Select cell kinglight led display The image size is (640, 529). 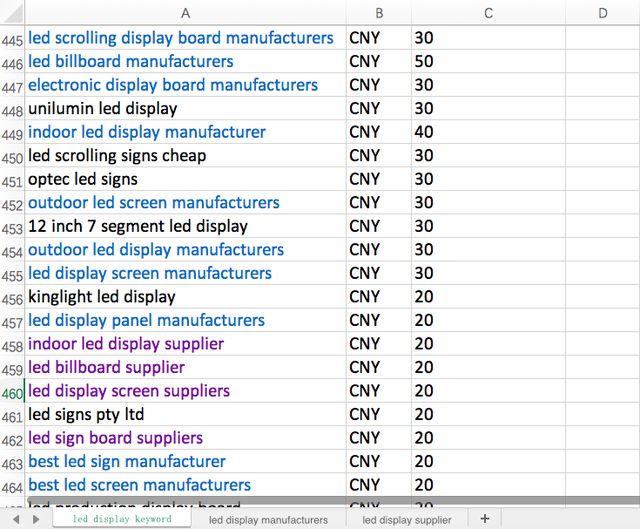click(x=186, y=297)
